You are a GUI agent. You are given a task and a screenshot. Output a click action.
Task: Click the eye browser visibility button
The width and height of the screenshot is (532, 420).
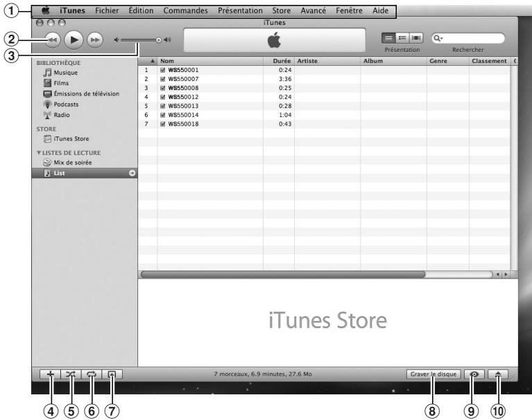pos(474,374)
